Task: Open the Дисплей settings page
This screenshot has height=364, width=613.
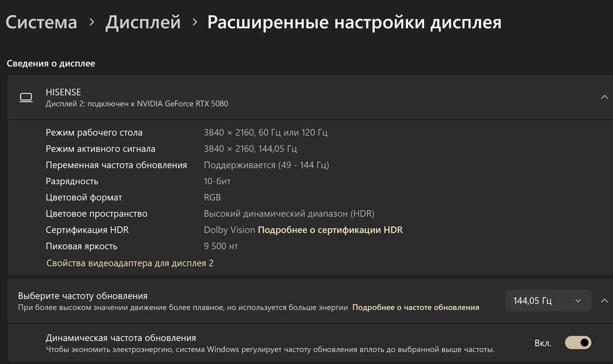Action: [142, 22]
